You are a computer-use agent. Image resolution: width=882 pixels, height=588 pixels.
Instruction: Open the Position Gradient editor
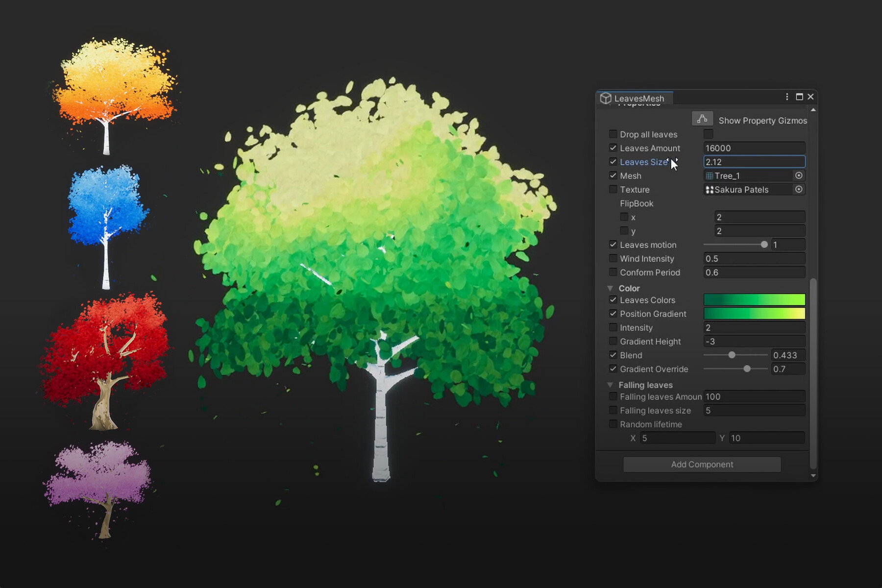(x=754, y=314)
